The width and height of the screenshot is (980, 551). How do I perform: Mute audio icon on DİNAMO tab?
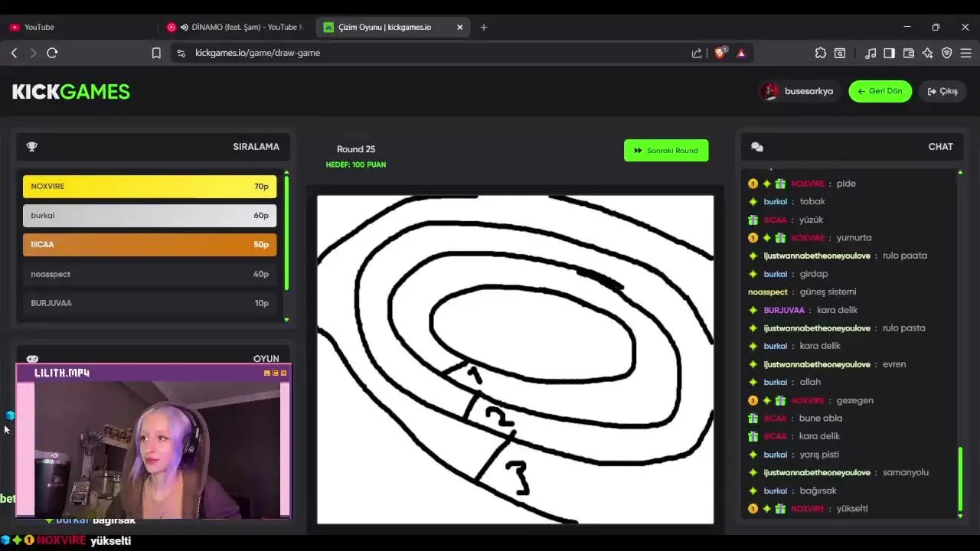tap(184, 27)
